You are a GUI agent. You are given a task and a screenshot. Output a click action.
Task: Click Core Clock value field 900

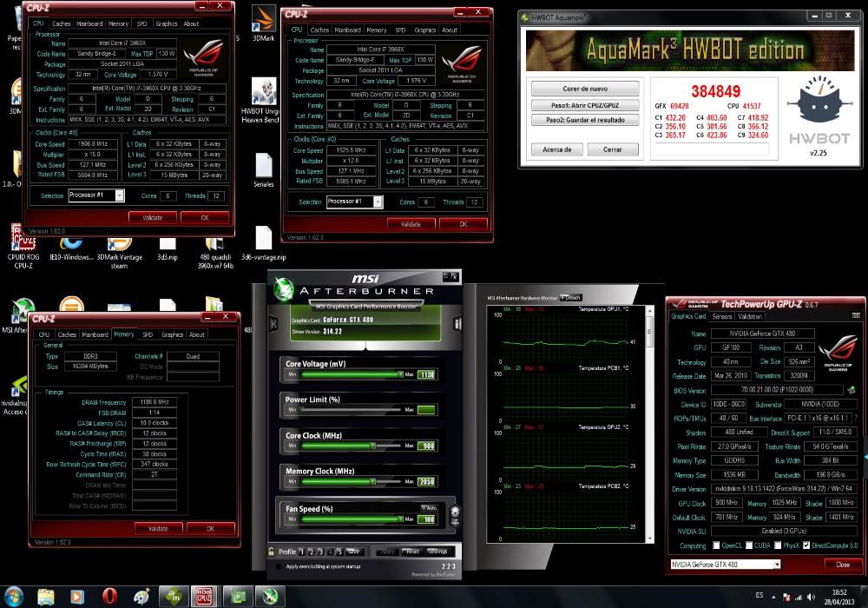click(426, 446)
